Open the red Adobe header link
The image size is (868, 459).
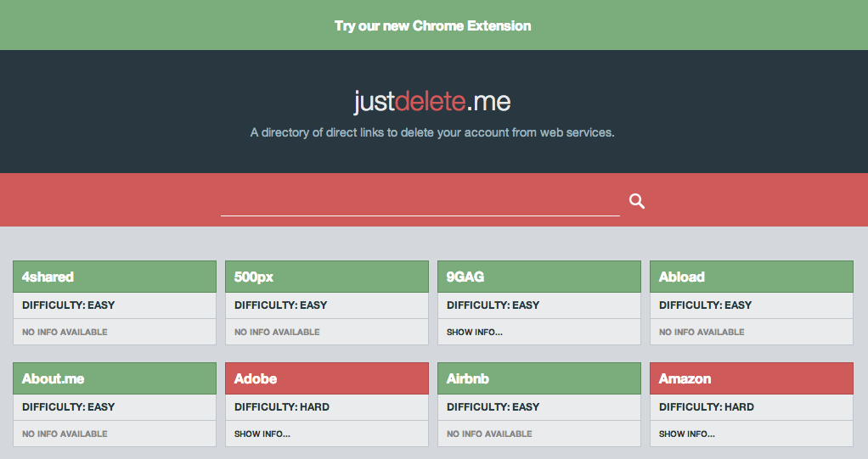[x=327, y=378]
